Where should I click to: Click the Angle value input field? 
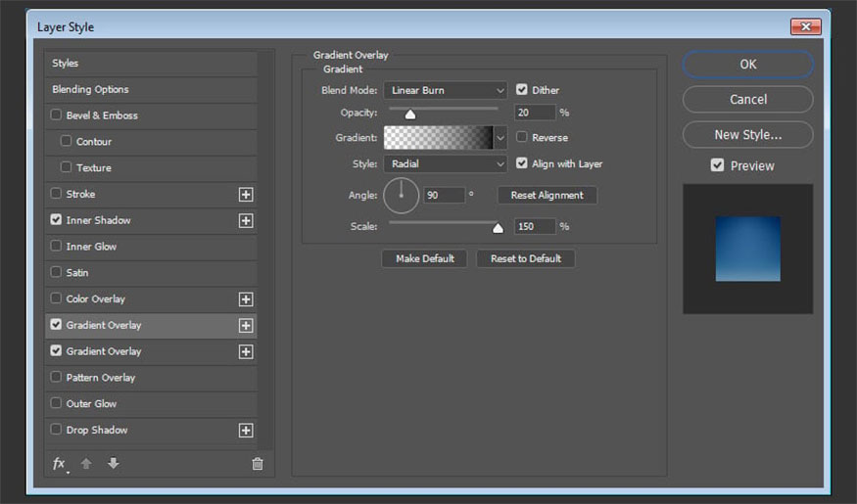click(444, 196)
